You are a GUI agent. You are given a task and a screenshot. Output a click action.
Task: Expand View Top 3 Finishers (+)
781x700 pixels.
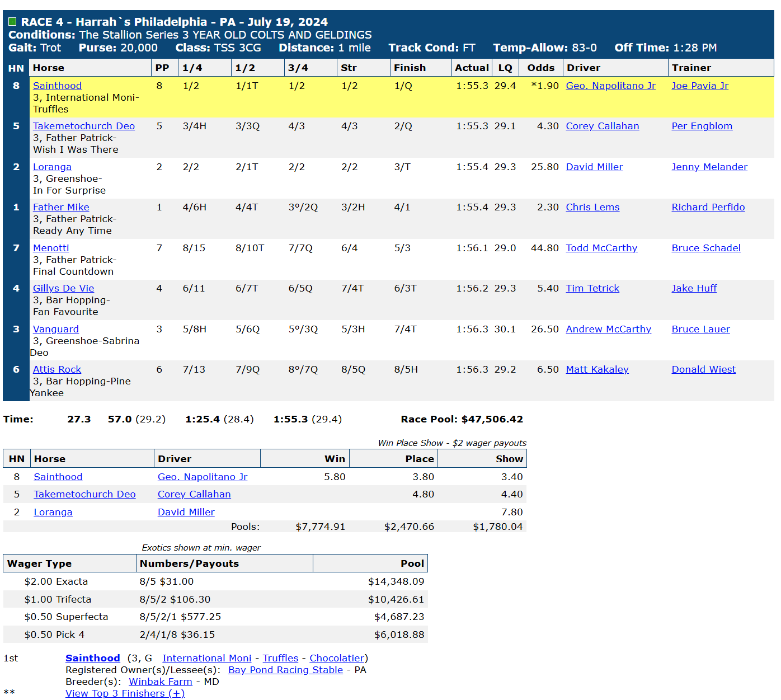[x=125, y=693]
